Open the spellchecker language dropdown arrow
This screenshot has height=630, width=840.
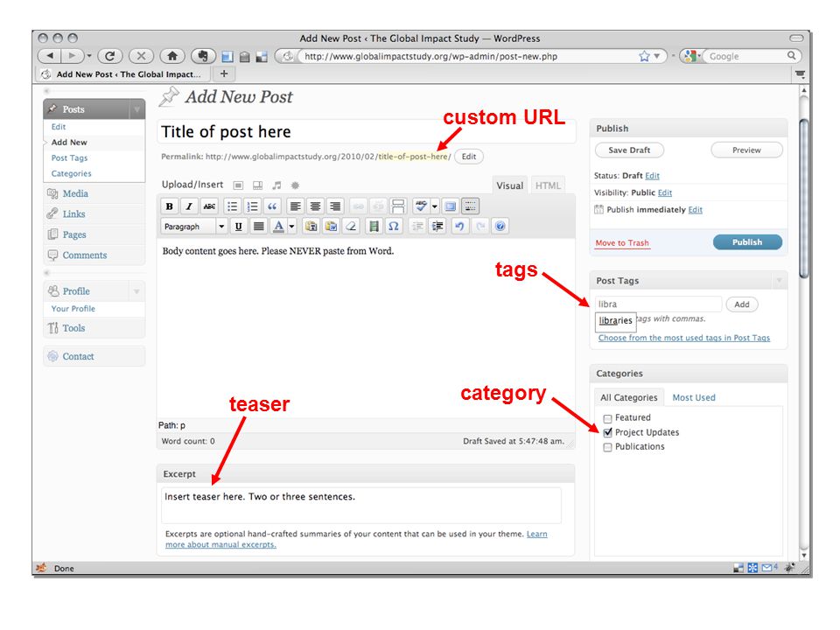coord(435,206)
